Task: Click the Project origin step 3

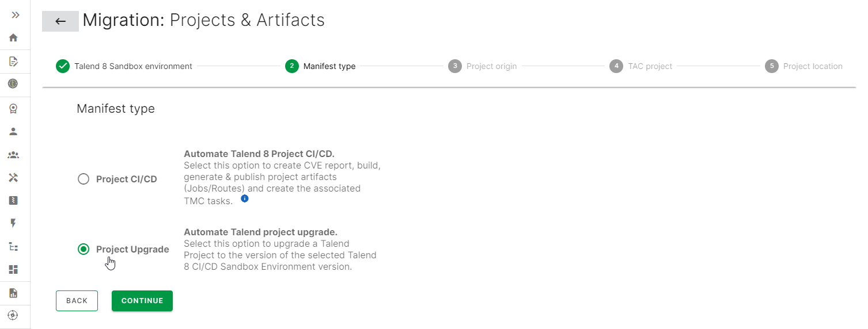Action: point(483,66)
